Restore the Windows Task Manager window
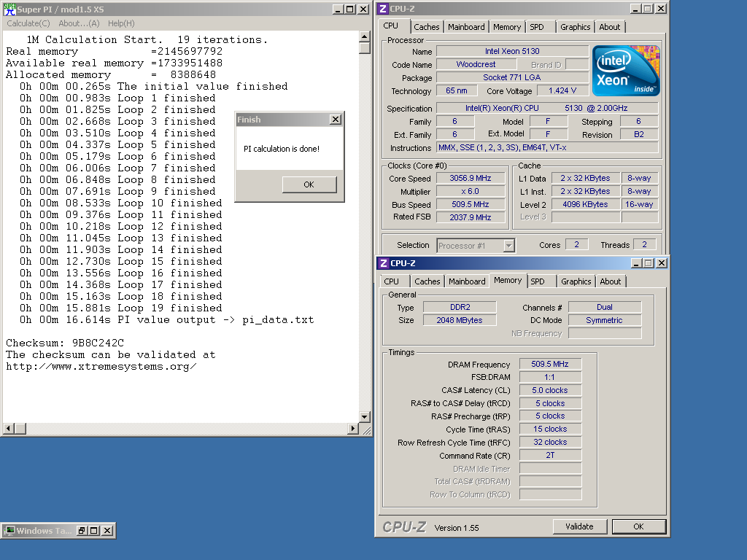 pos(82,531)
